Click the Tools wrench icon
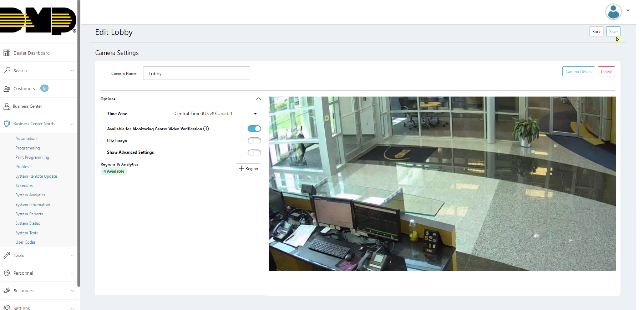644x310 pixels. point(7,255)
